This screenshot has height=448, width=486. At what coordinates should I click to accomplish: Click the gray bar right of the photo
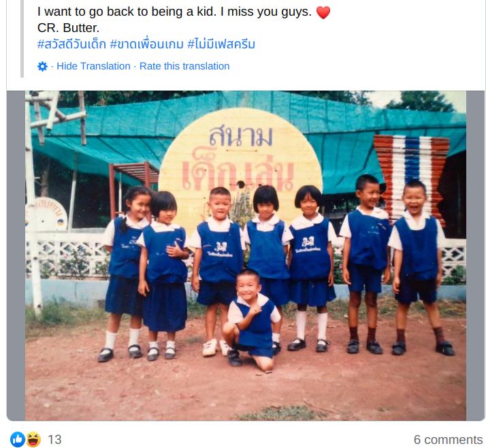tap(476, 255)
